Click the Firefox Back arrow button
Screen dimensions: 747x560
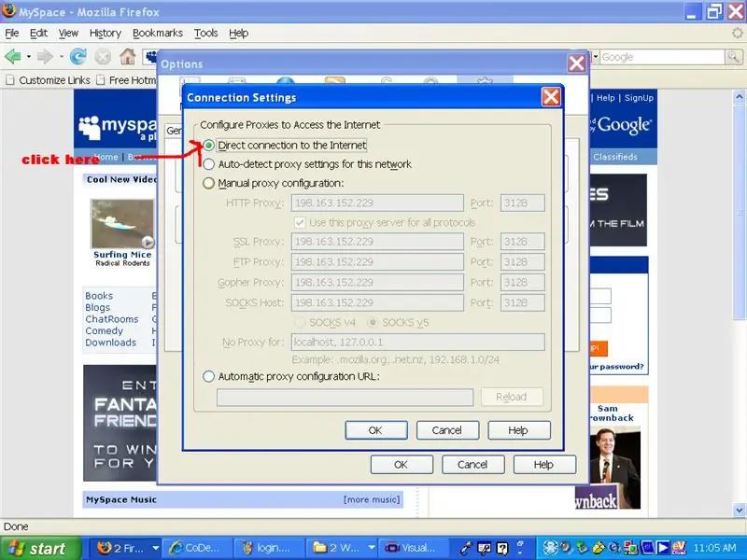13,57
